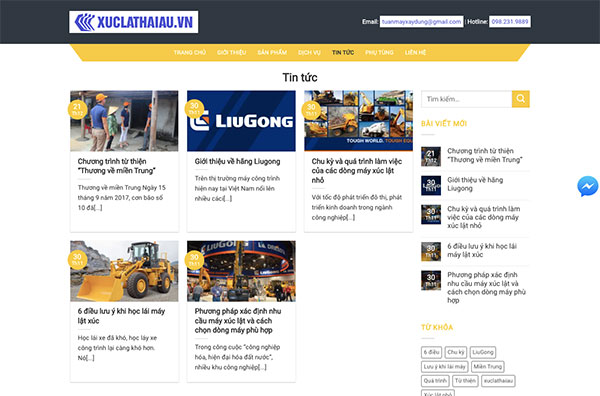Open the Messenger chat bubble icon
The width and height of the screenshot is (600, 396).
pos(587,186)
